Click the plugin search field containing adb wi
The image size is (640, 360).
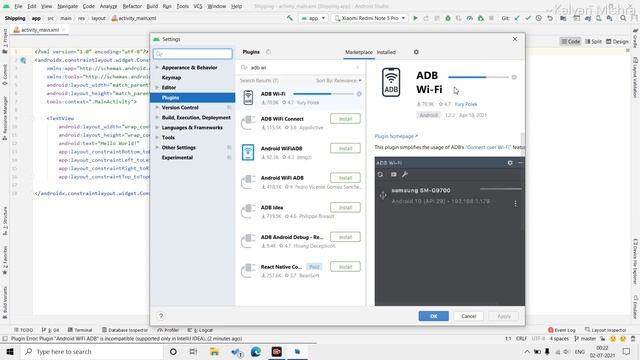[x=300, y=67]
